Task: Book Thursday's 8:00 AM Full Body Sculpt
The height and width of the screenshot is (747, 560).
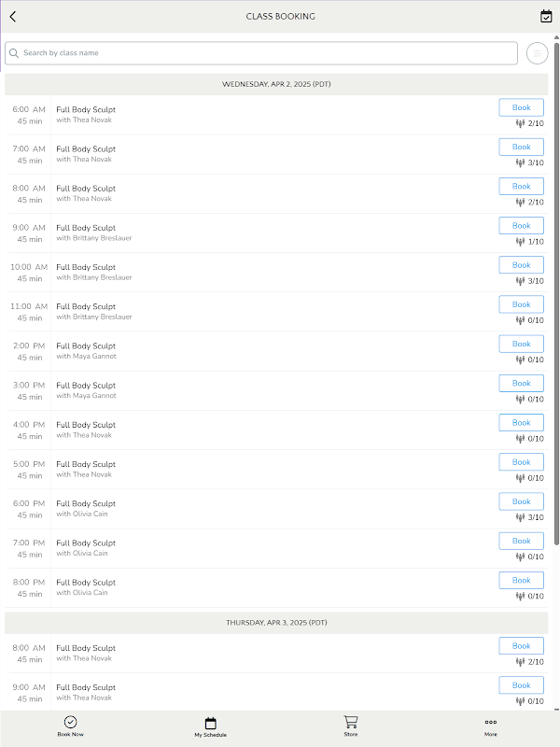Action: coord(521,646)
